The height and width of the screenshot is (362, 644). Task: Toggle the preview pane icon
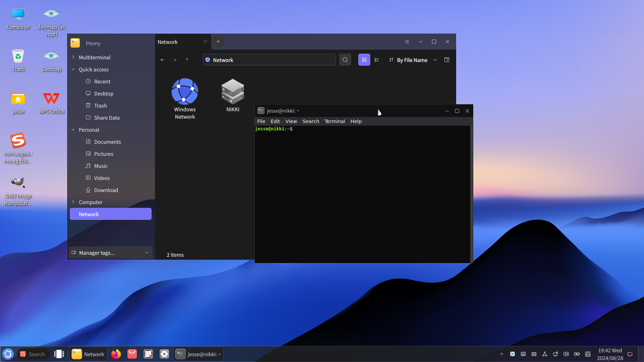pos(447,60)
